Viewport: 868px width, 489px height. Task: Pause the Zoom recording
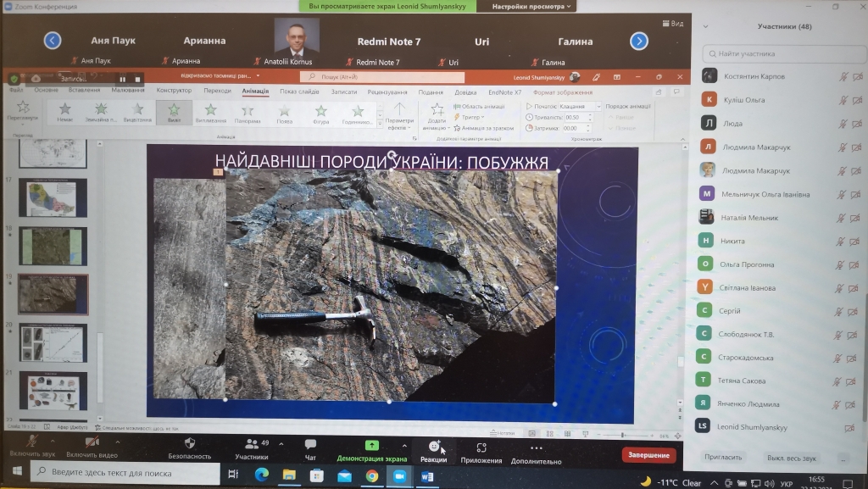pos(122,79)
